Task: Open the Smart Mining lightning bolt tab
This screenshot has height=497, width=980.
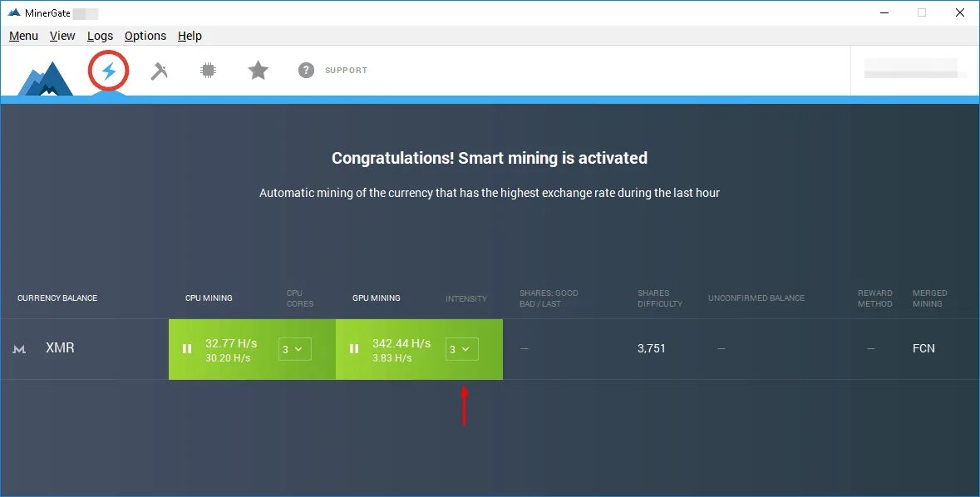Action: [109, 71]
